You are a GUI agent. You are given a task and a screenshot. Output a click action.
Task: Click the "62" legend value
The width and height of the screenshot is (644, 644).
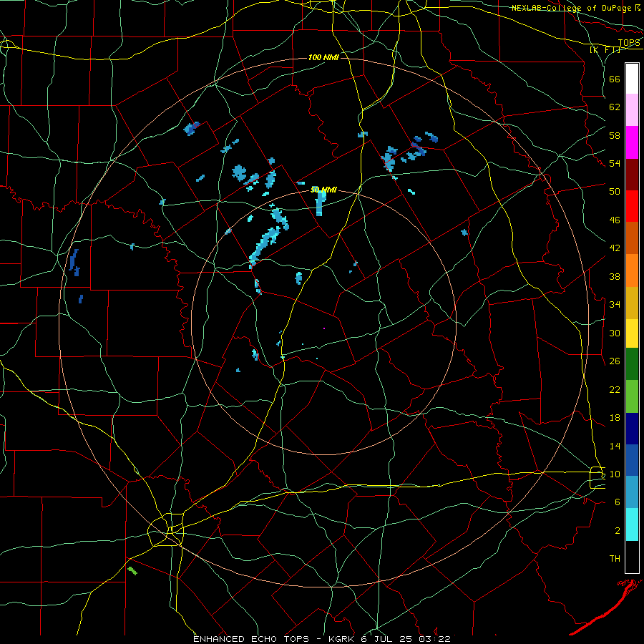[615, 107]
